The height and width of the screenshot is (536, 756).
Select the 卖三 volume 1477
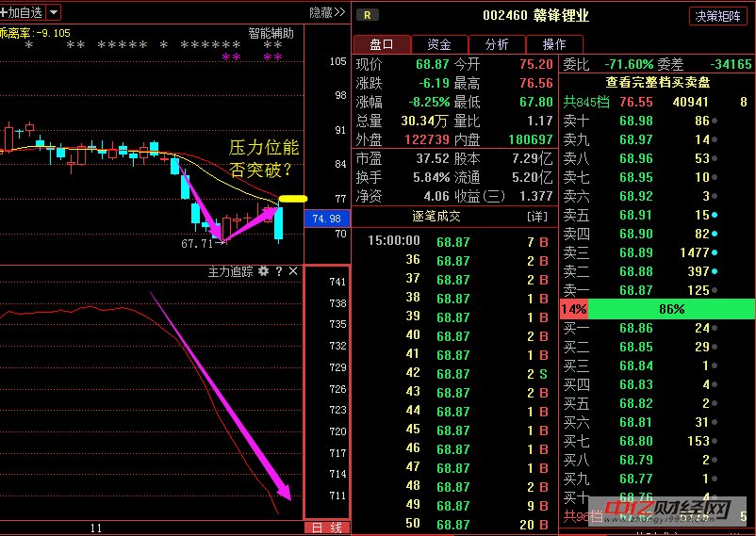(x=695, y=252)
